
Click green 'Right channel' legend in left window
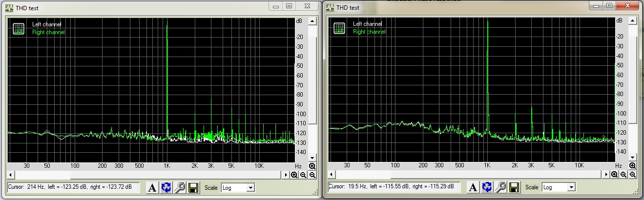(x=48, y=32)
